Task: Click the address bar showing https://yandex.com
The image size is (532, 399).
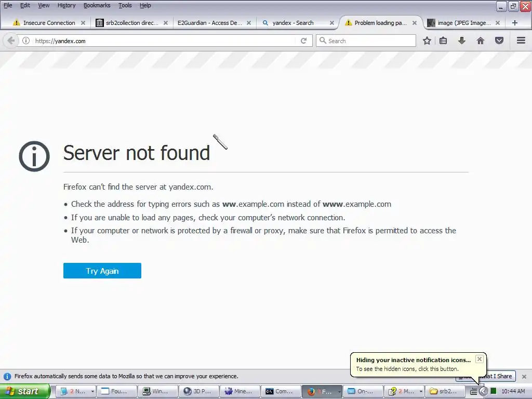Action: 165,41
